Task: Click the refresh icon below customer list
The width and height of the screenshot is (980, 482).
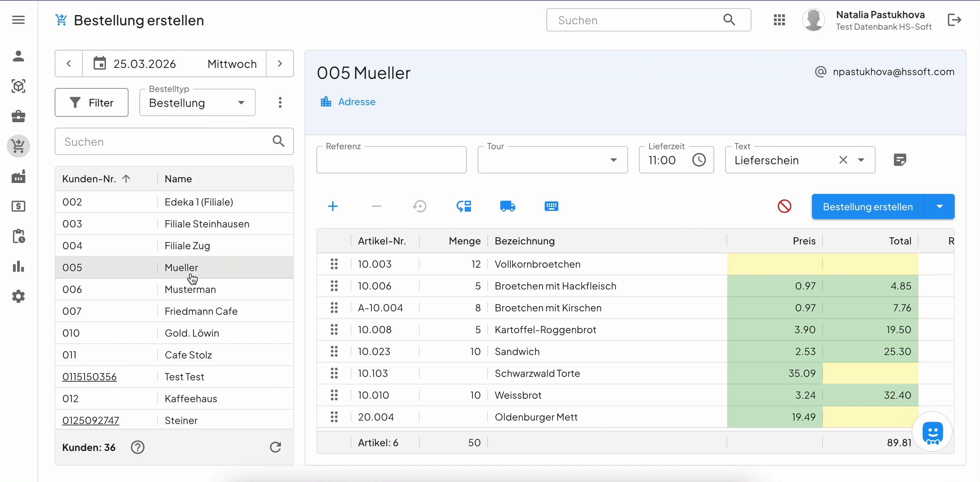Action: click(275, 447)
